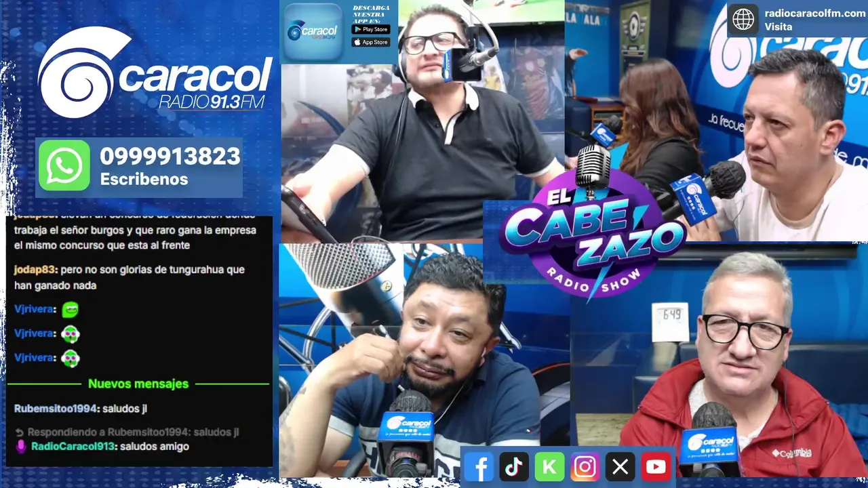Click the WhatsApp number 0999913823

[170, 157]
